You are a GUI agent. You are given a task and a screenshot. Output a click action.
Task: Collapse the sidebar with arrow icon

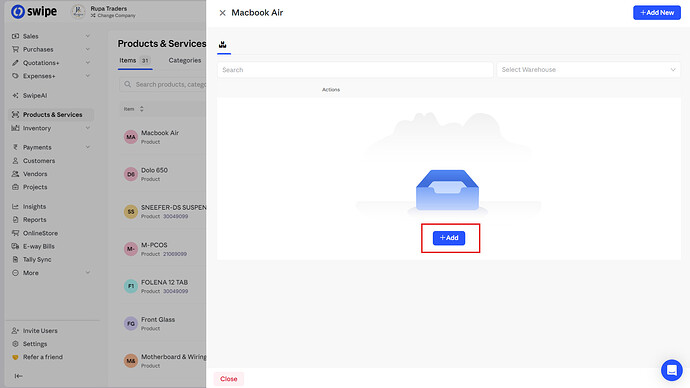18,376
